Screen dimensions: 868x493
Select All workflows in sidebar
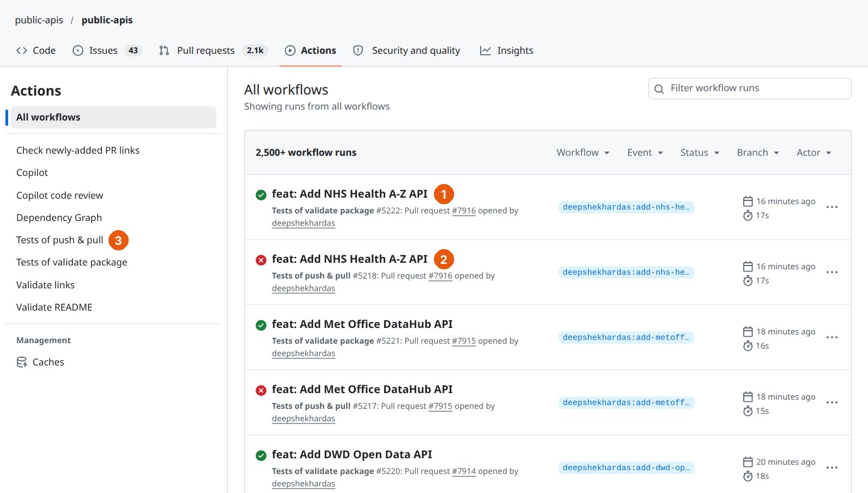click(x=113, y=117)
